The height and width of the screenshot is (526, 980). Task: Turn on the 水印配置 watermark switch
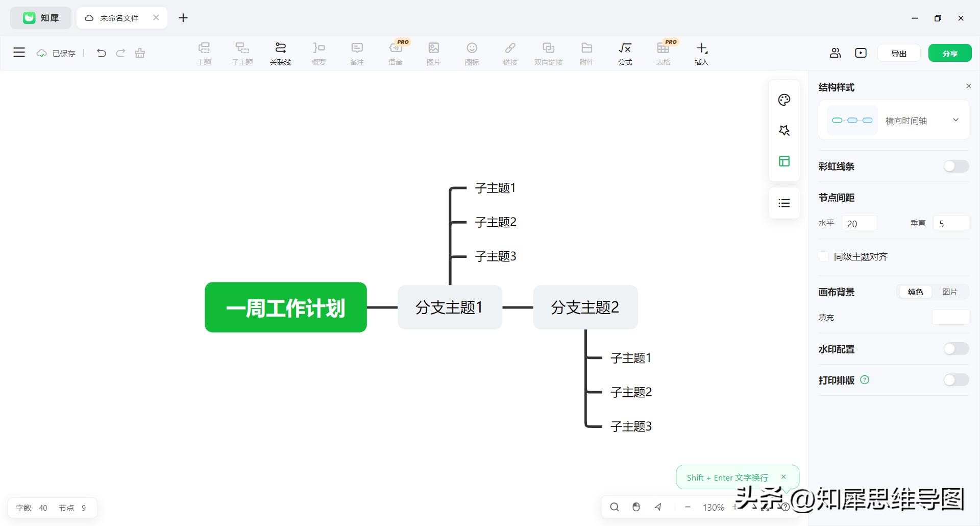[955, 349]
